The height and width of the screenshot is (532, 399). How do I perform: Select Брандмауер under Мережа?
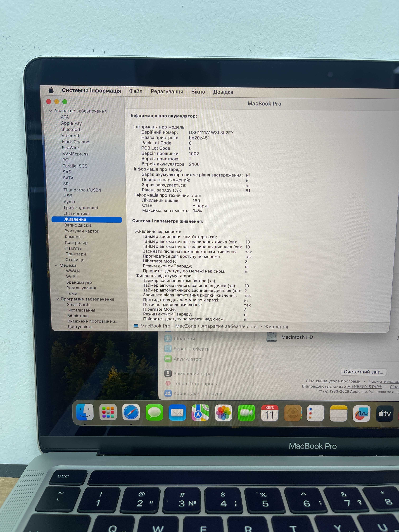click(x=79, y=282)
